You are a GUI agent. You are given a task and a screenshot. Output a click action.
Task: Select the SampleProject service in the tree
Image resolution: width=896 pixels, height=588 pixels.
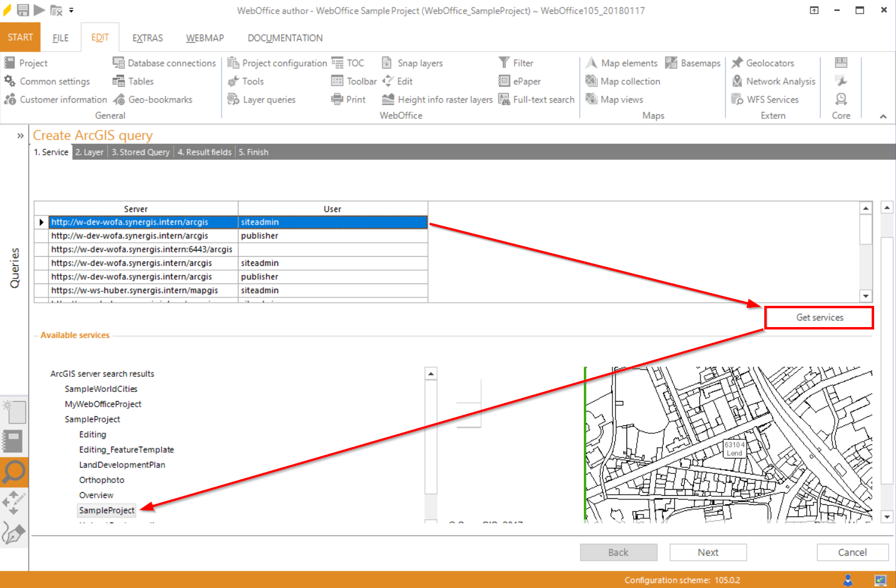pos(106,510)
